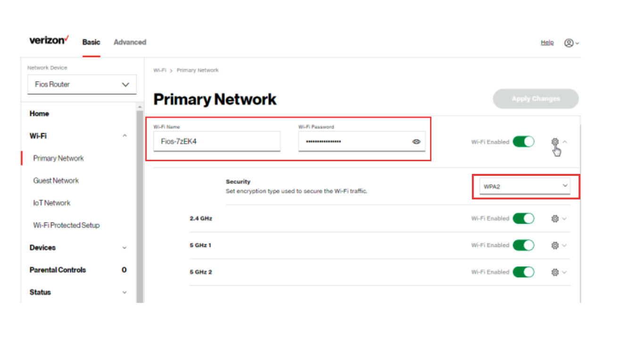Toggle the 5 GHz 2 Wi-Fi switch
Screen dimensions: 644x362
tap(523, 272)
